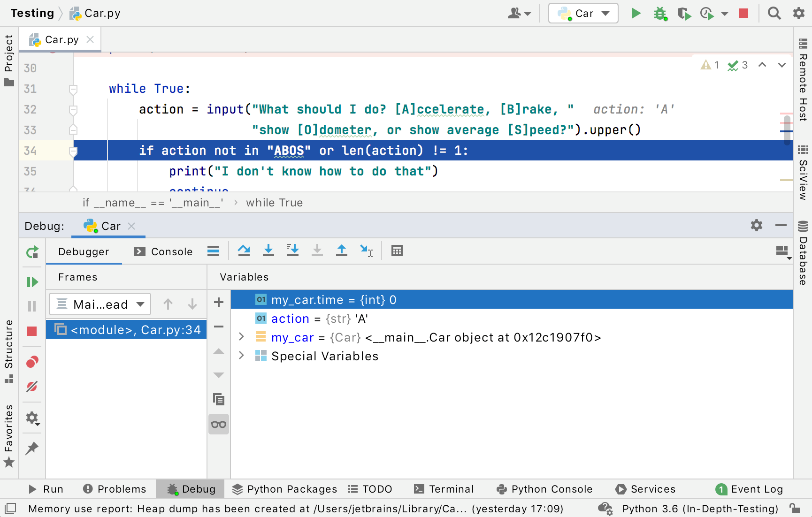Click the Run to Cursor icon
This screenshot has width=812, height=517.
[x=366, y=251]
